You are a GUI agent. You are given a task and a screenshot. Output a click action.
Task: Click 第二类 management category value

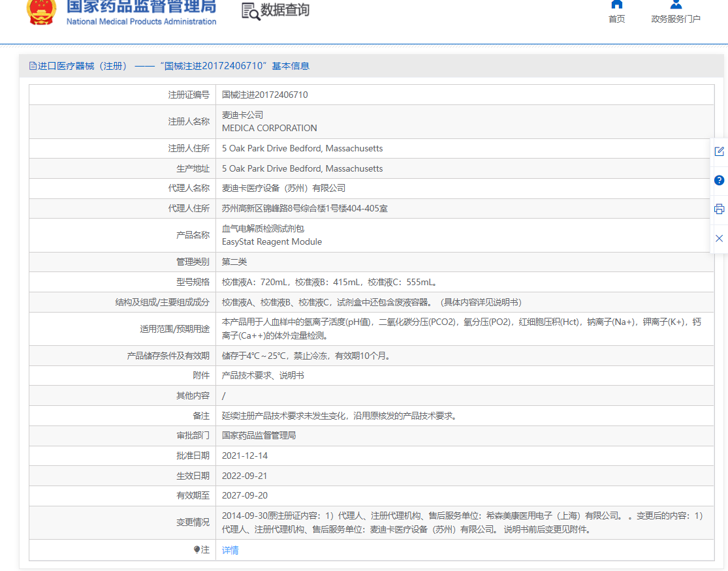(234, 262)
